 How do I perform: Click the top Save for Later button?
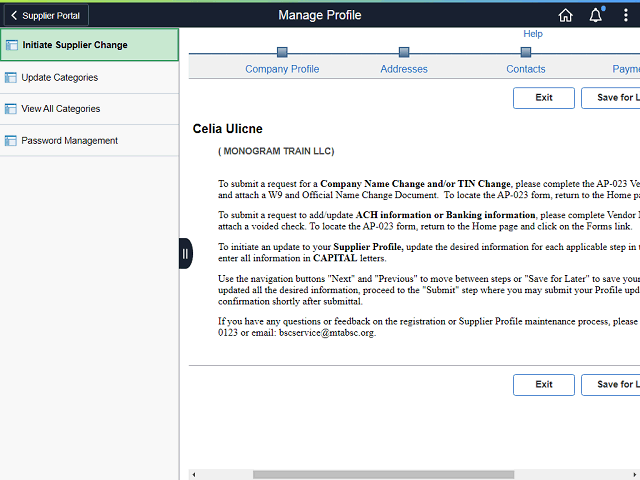coord(611,98)
